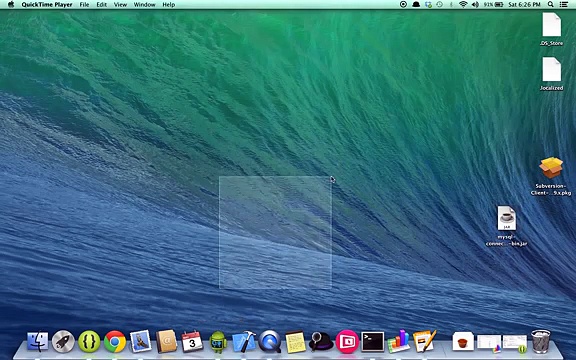
Task: Select mysql connector jar file on desktop
Action: click(x=507, y=226)
